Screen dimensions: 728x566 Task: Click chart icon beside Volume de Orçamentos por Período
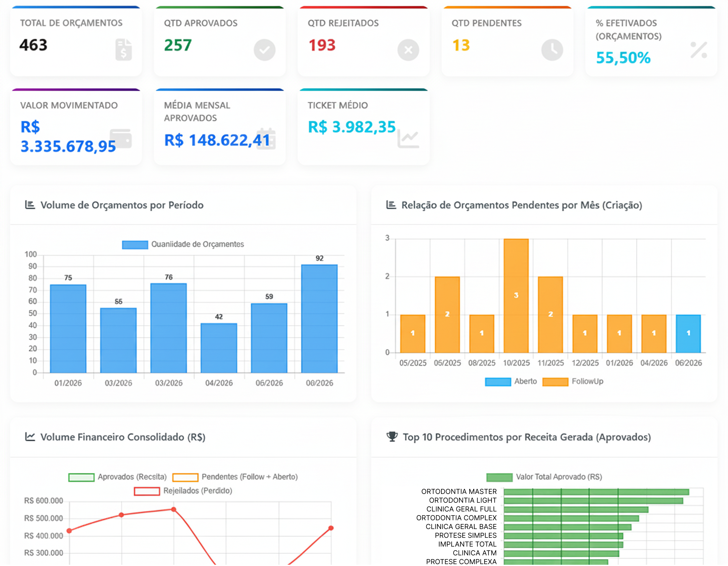click(x=30, y=205)
